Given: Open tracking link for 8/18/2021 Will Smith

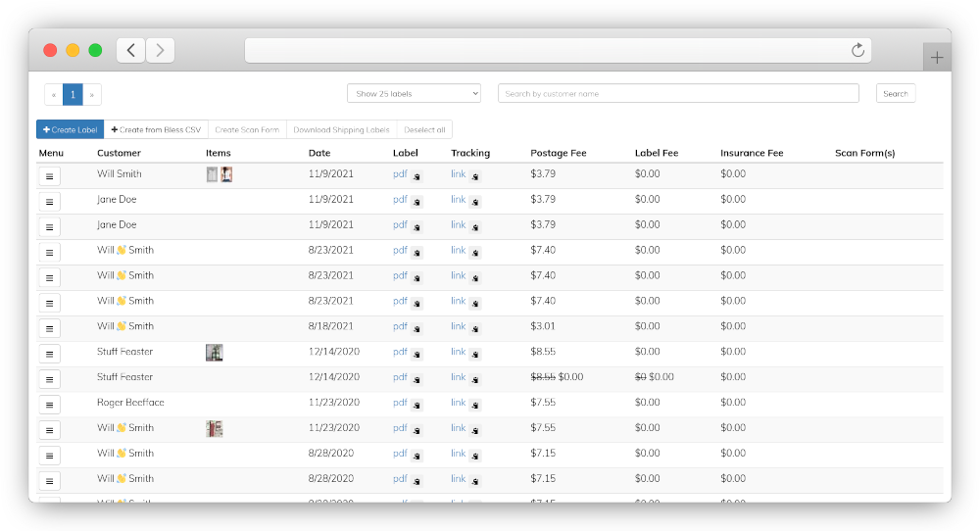Looking at the screenshot, I should coord(458,326).
